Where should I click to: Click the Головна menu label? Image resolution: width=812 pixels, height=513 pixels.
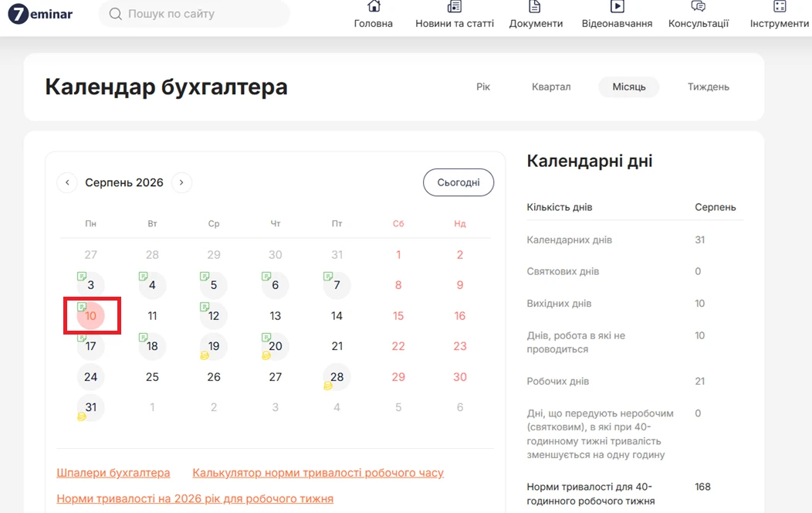374,23
